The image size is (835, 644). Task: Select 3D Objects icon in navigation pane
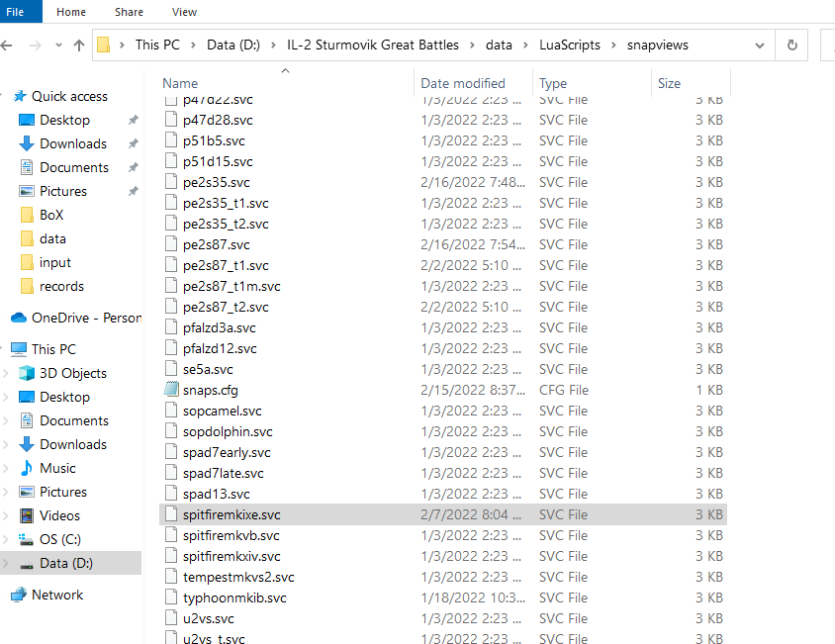click(x=26, y=373)
